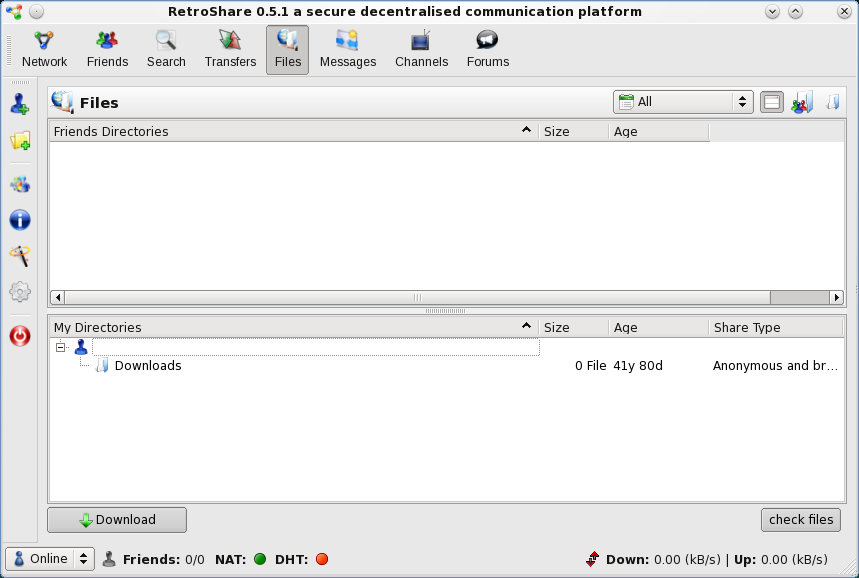859x578 pixels.
Task: Click the '0 File' size cell
Action: pos(591,365)
